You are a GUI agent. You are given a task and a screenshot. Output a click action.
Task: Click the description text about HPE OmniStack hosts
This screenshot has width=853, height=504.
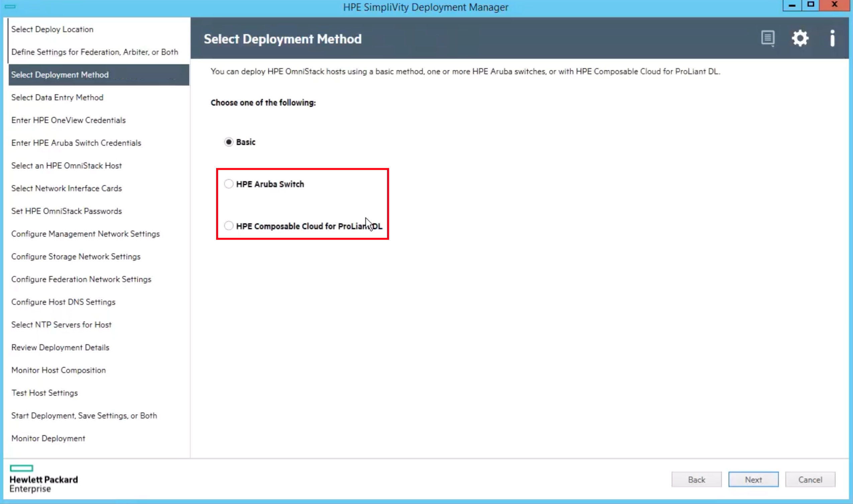465,72
